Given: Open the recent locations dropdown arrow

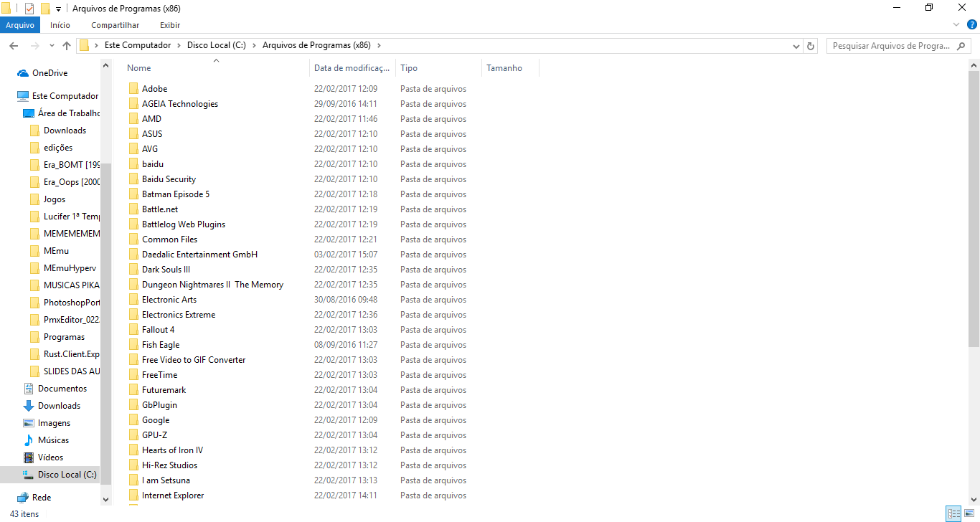Looking at the screenshot, I should [52, 46].
